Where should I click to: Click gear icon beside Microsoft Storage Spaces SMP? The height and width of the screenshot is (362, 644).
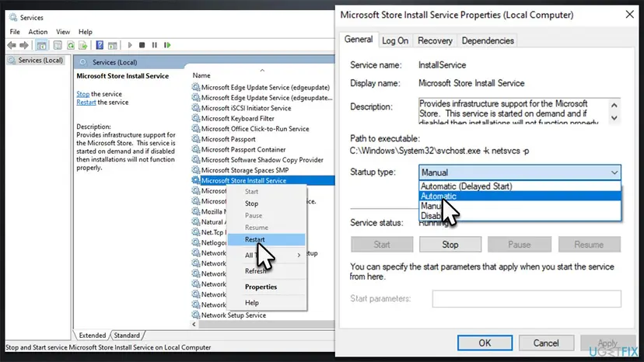point(196,170)
